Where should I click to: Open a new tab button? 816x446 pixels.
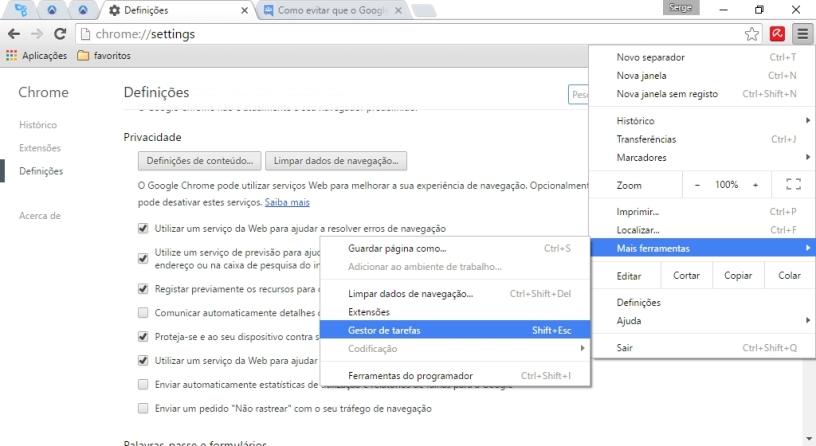point(424,10)
